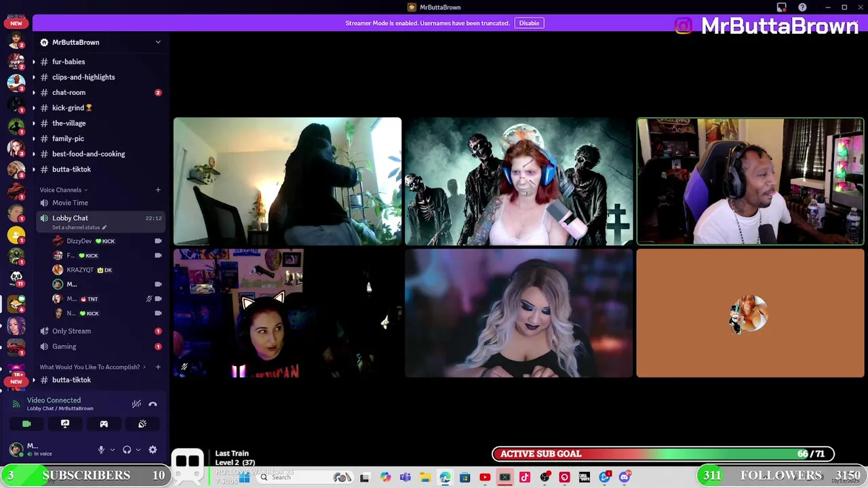The height and width of the screenshot is (488, 868).
Task: Focus the top-left plant room video tile
Action: tap(288, 181)
